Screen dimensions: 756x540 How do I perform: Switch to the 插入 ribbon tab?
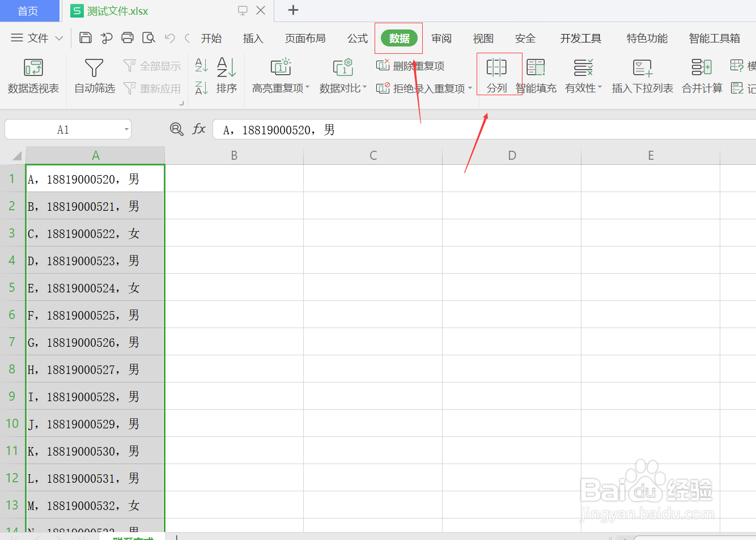[x=253, y=38]
